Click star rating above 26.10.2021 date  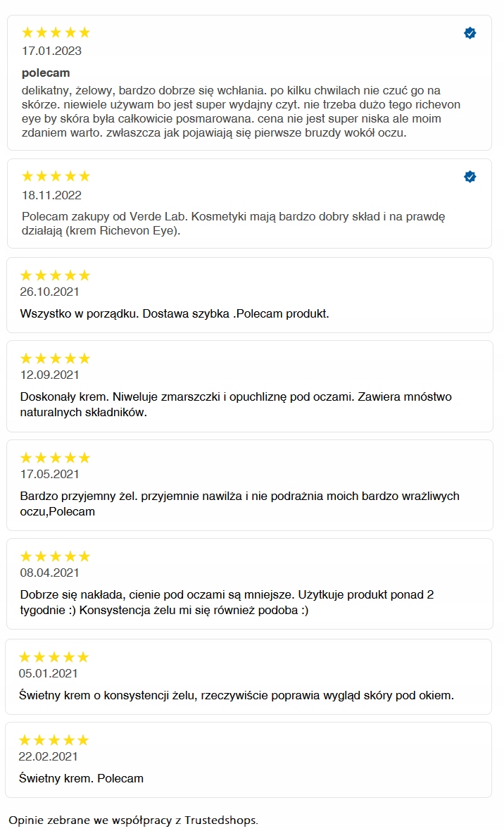[56, 275]
